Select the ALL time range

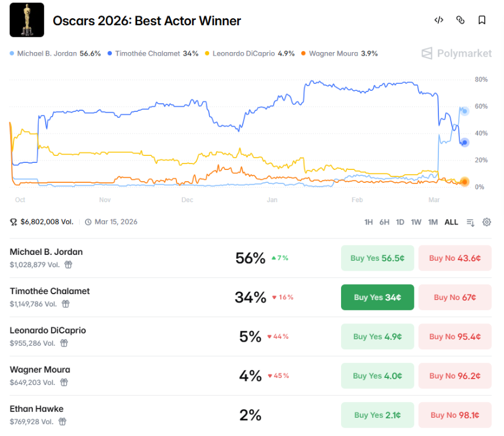pyautogui.click(x=451, y=222)
